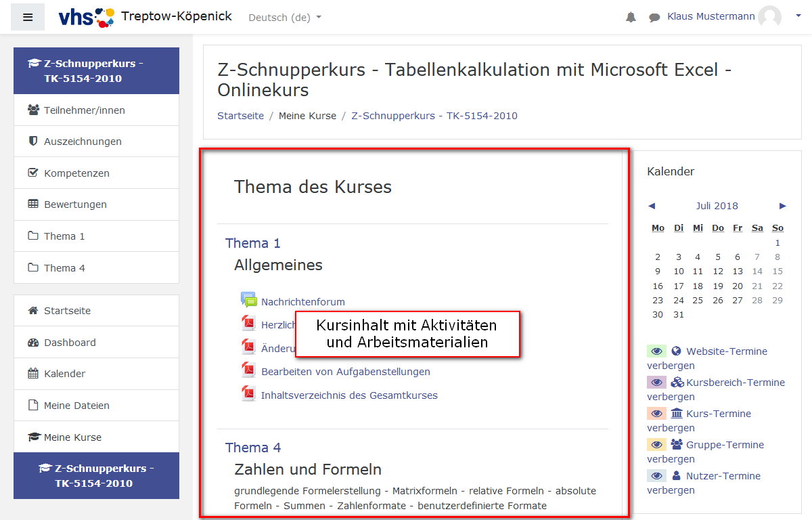Open the Deutsch (de) language dropdown
This screenshot has width=812, height=520.
point(285,18)
